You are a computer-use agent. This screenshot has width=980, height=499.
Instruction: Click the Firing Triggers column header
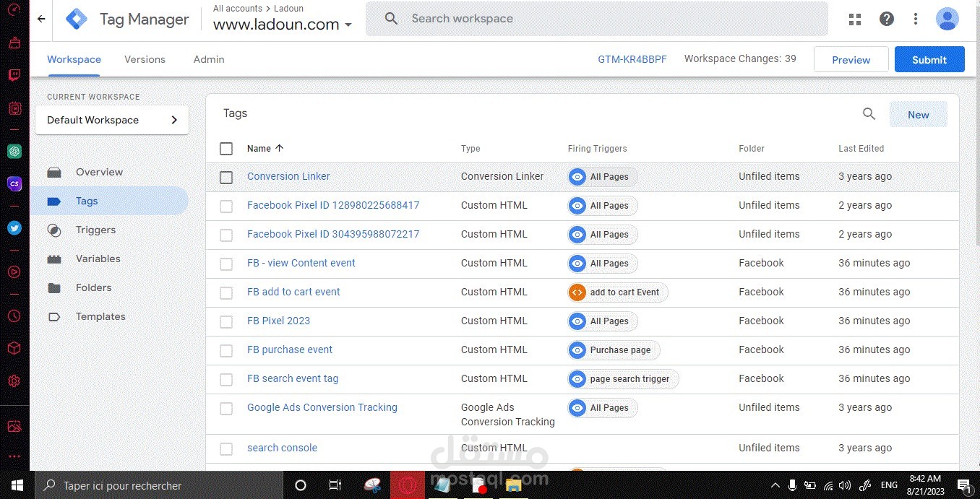pos(597,149)
